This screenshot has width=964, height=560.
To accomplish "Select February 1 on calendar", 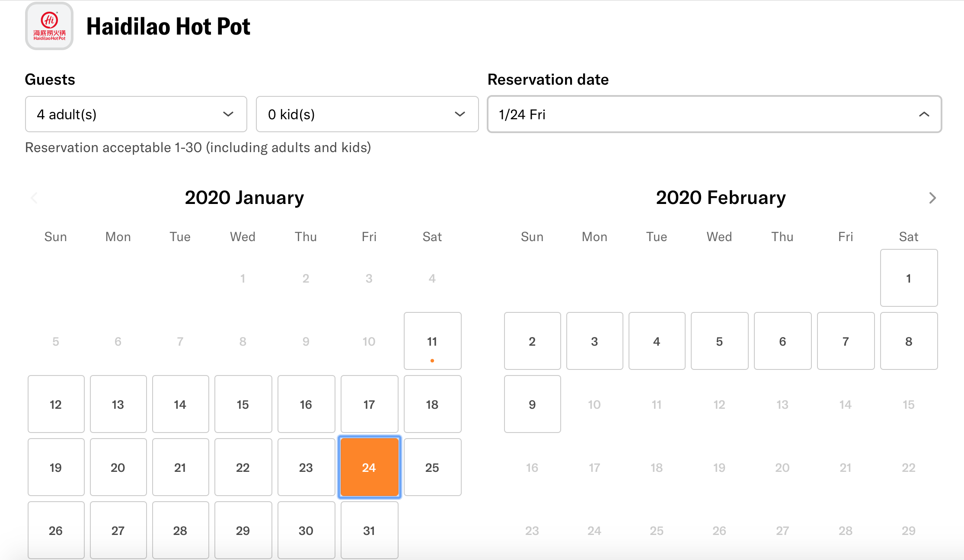I will [x=909, y=278].
